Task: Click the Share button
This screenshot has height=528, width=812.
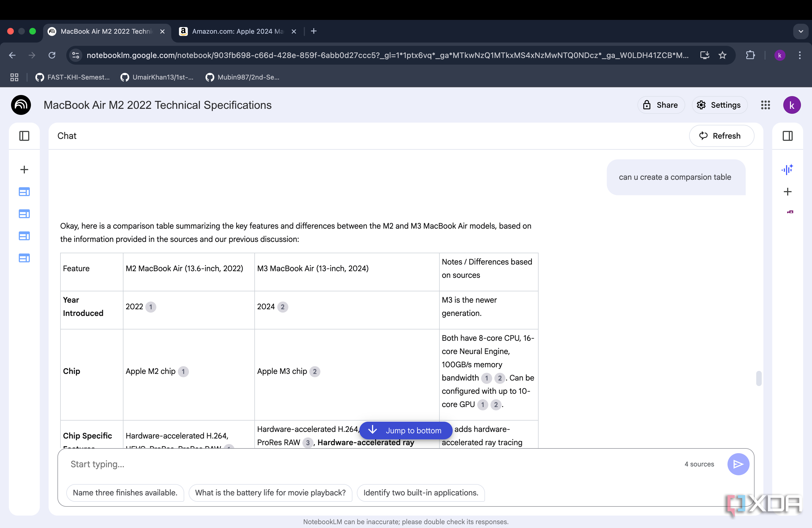Action: tap(661, 105)
